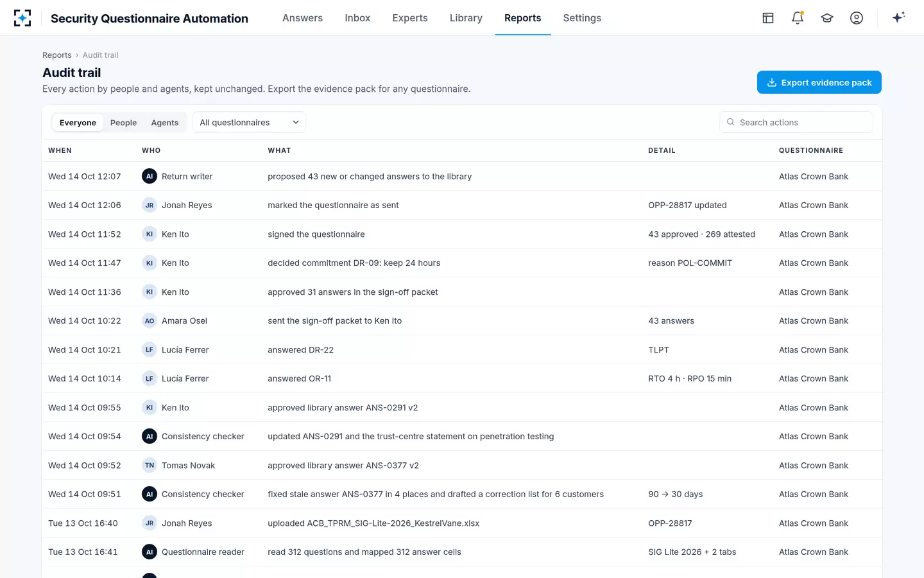Viewport: 924px width, 578px height.
Task: Open the Library tab
Action: (x=466, y=18)
